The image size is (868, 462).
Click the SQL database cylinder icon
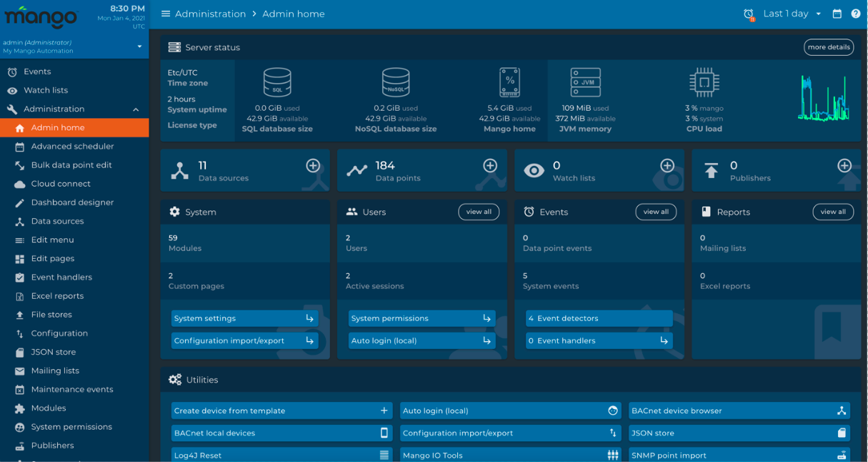click(277, 82)
